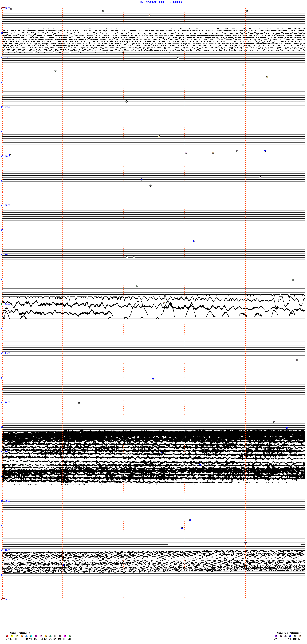Select the 22:00 hour label
Image resolution: width=307 pixels, height=644 pixels.
pyautogui.click(x=8, y=550)
